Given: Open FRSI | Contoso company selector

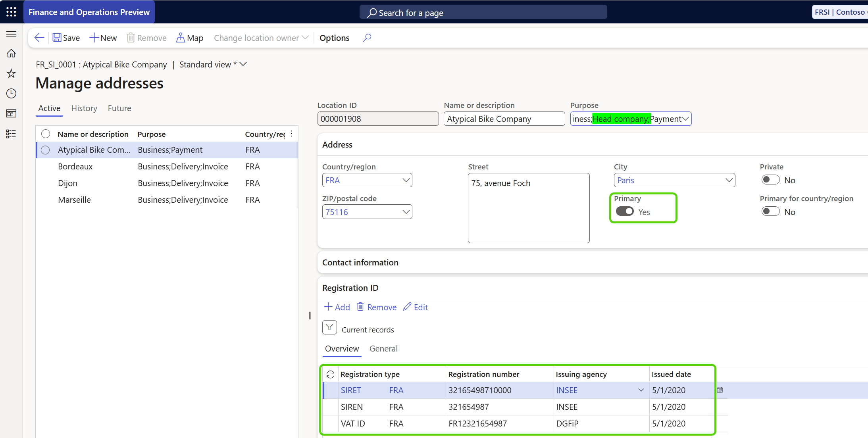Looking at the screenshot, I should (x=839, y=12).
